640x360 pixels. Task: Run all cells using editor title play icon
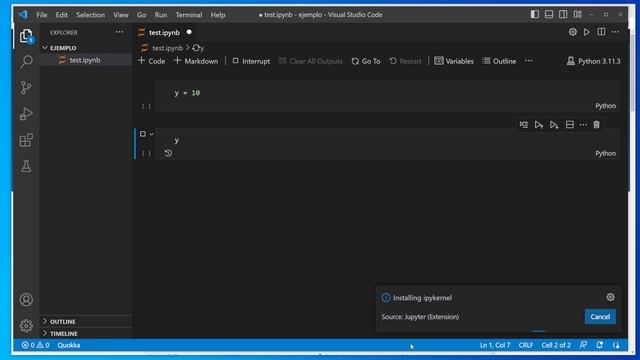(x=587, y=32)
